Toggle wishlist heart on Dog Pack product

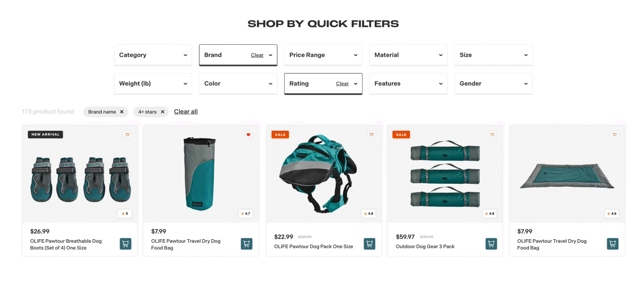point(371,134)
